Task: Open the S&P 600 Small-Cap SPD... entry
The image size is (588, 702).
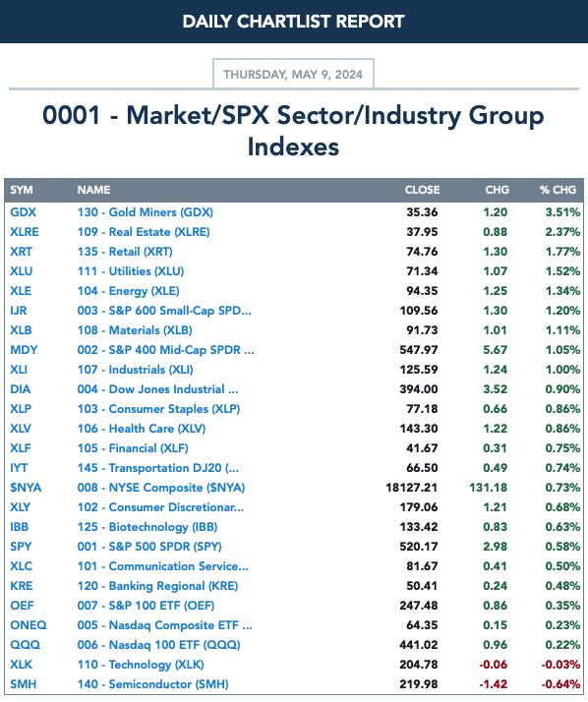Action: [164, 311]
